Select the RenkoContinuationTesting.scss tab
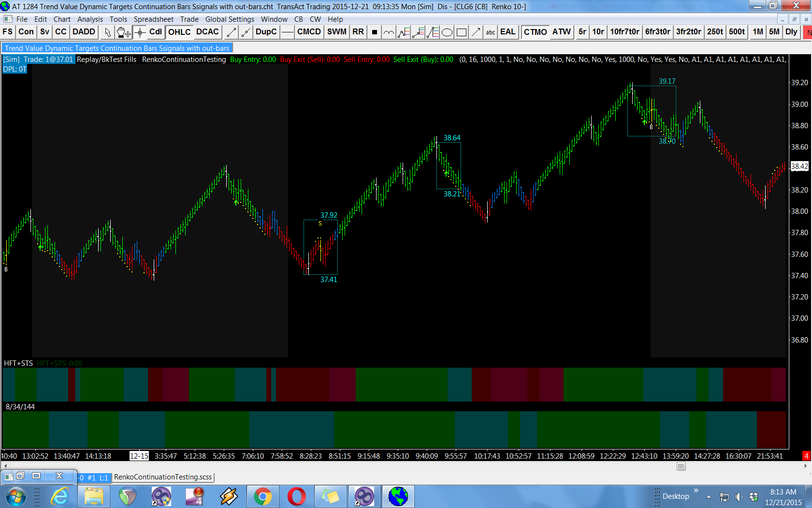Image resolution: width=812 pixels, height=508 pixels. pyautogui.click(x=163, y=477)
